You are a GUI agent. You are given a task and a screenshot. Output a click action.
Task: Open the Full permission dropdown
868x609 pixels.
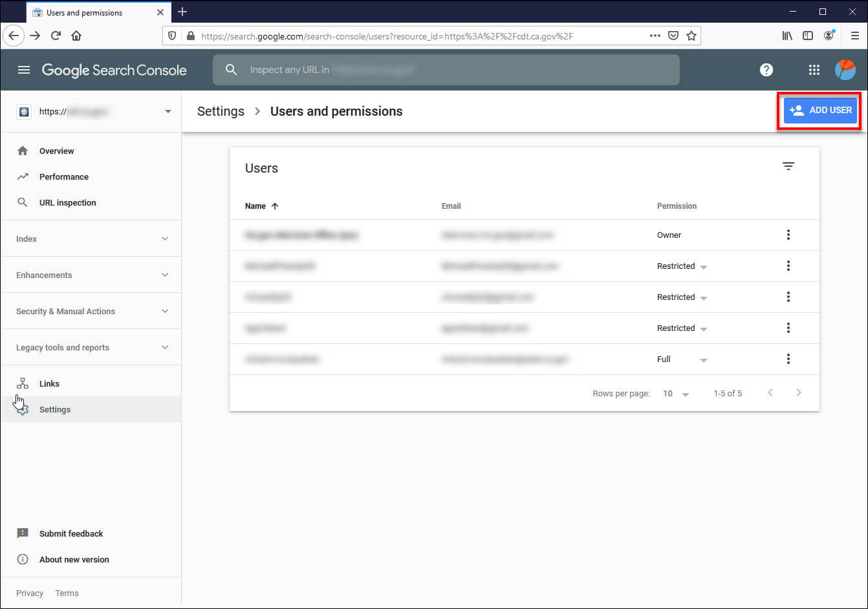pos(703,359)
